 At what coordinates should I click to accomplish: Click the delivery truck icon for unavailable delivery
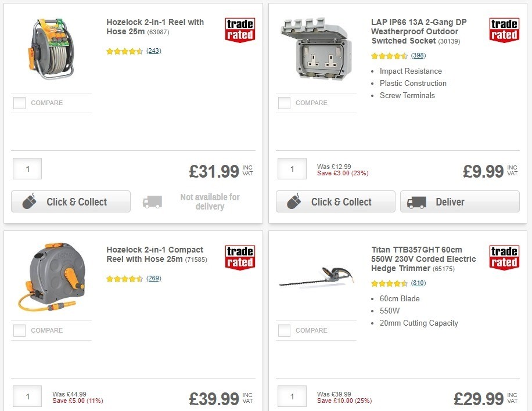152,201
